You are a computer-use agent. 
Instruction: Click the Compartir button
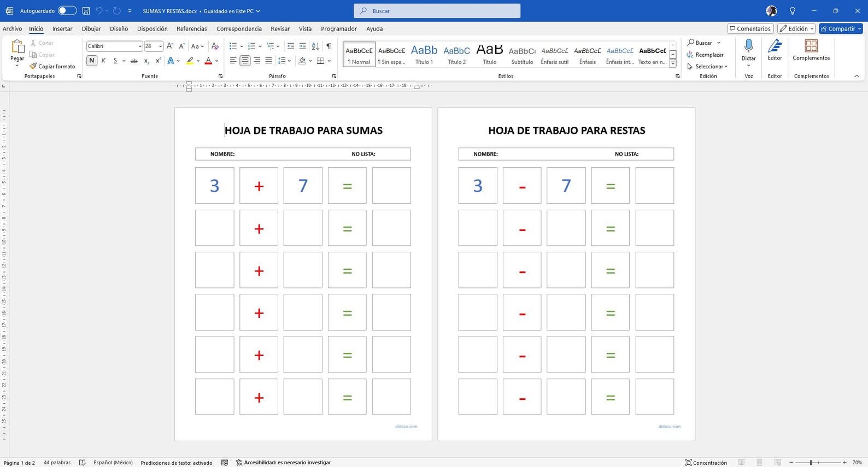[x=841, y=28]
